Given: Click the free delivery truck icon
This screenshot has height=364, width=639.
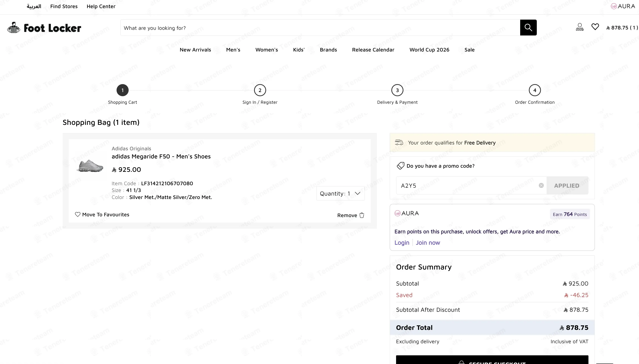Looking at the screenshot, I should point(399,143).
